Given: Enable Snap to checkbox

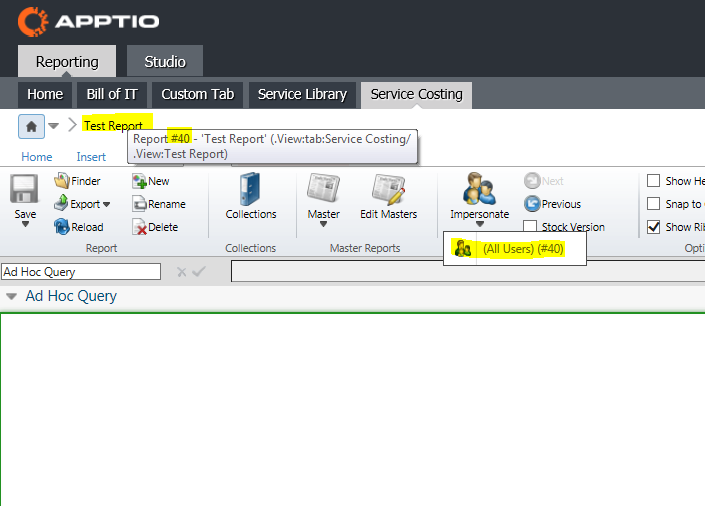Looking at the screenshot, I should [x=653, y=204].
